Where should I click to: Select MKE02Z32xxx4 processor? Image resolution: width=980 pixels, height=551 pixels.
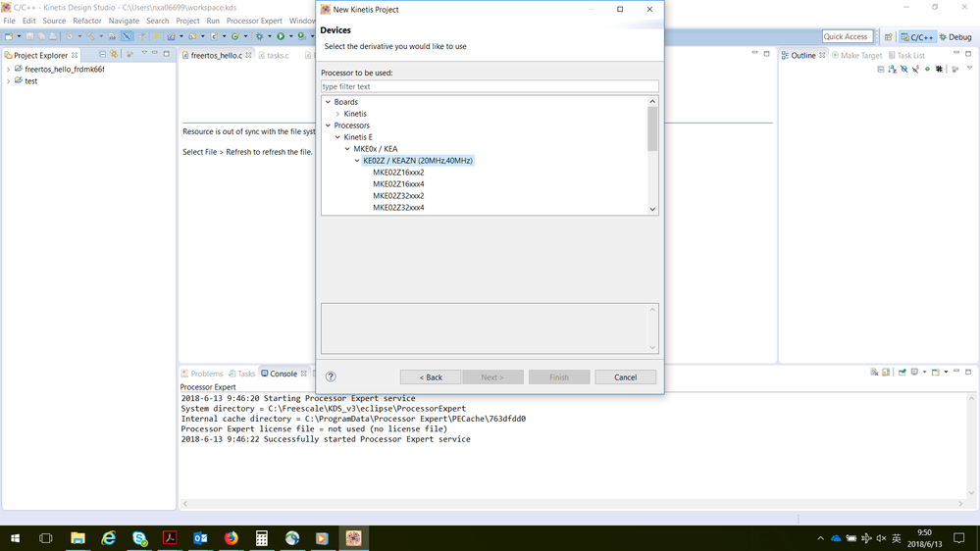398,208
